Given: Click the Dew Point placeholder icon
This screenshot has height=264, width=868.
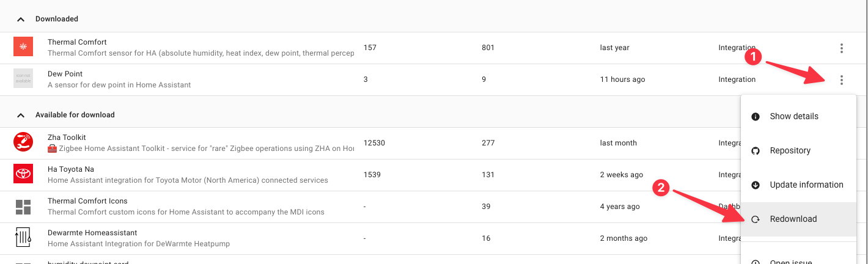Looking at the screenshot, I should tap(23, 79).
